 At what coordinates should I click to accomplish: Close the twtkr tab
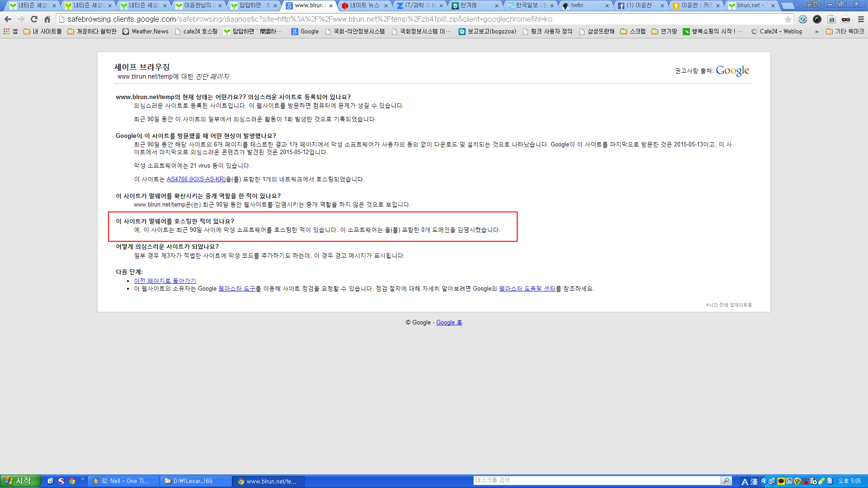click(607, 6)
